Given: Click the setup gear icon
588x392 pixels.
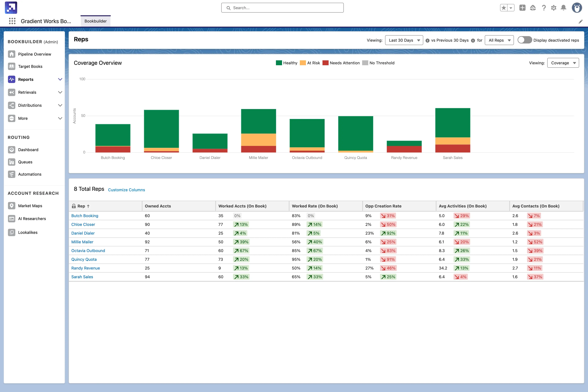Looking at the screenshot, I should (x=554, y=8).
